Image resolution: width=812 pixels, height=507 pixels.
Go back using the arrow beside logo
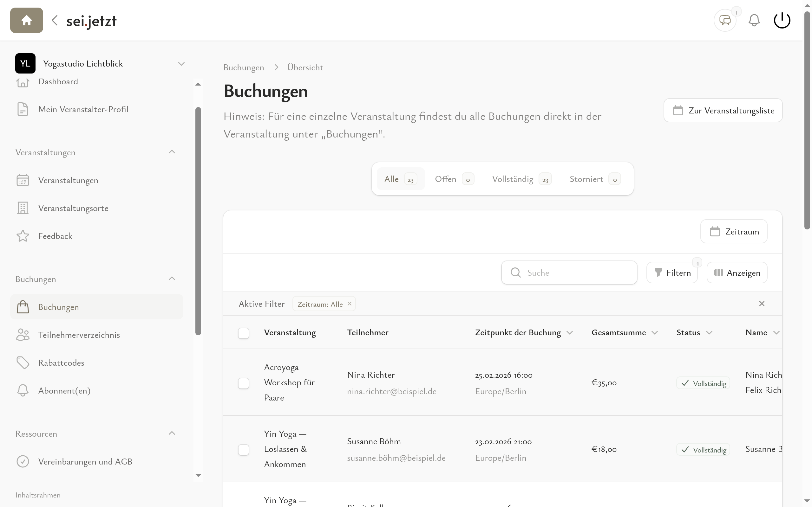point(55,21)
